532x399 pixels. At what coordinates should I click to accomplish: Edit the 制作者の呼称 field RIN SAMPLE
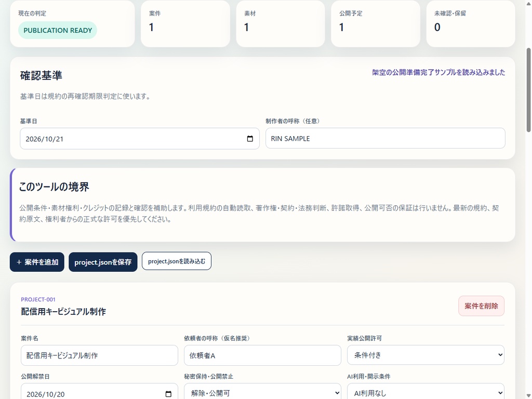pyautogui.click(x=385, y=138)
